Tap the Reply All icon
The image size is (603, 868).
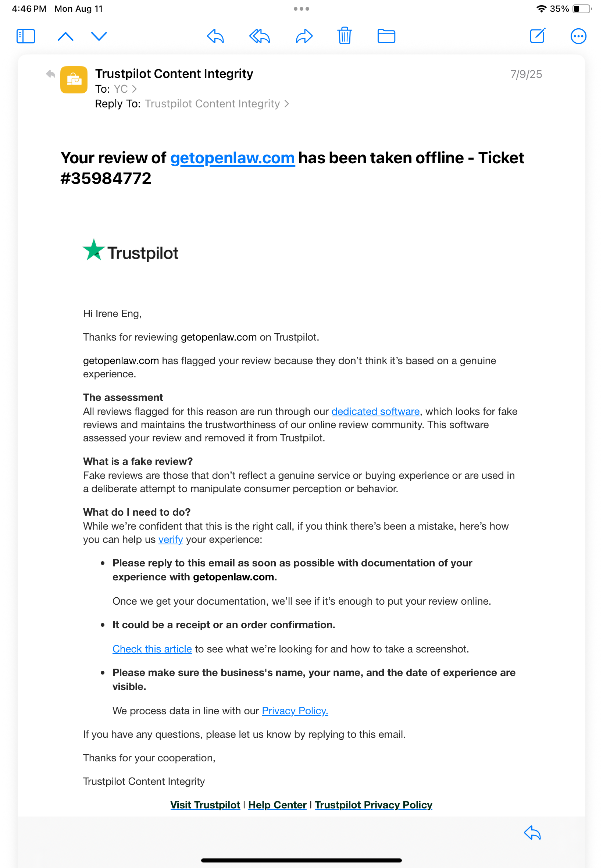pos(260,36)
